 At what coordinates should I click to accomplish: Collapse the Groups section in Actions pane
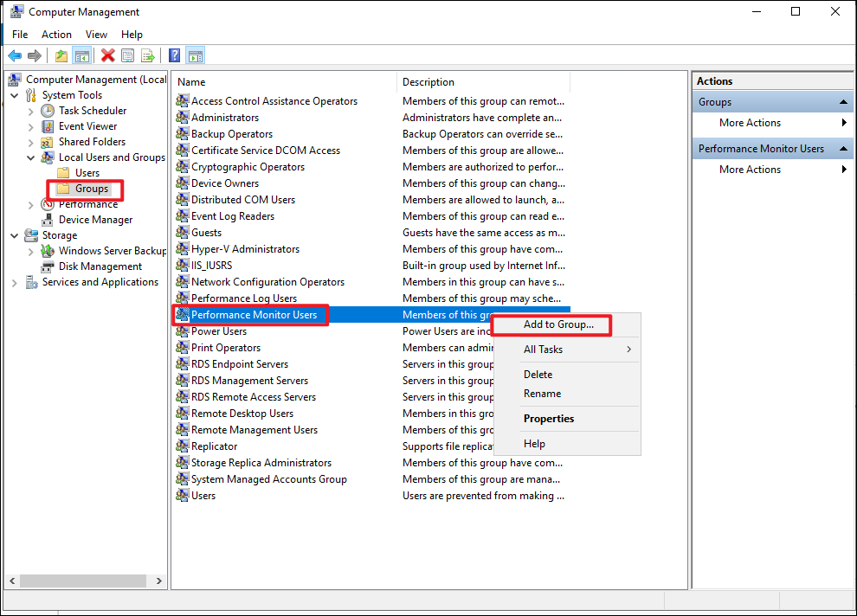click(843, 102)
